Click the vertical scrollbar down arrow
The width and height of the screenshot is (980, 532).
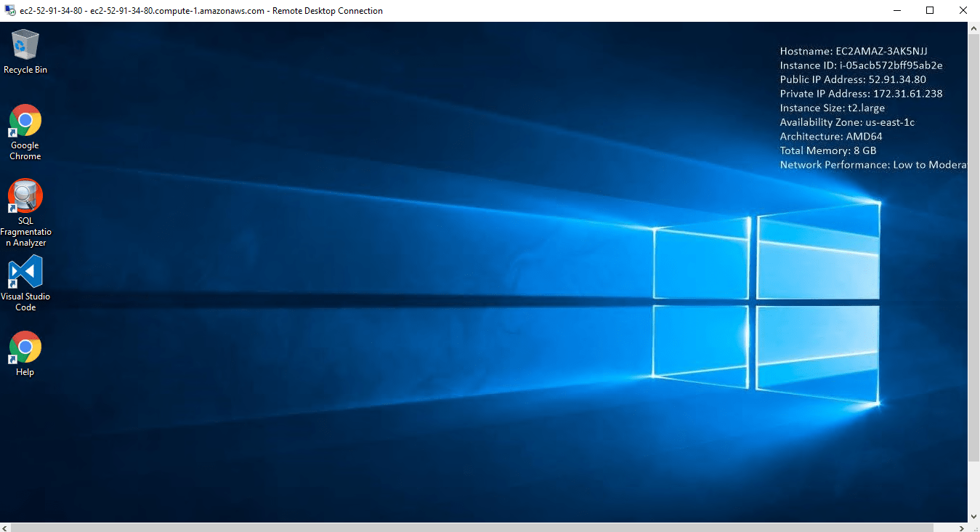click(x=974, y=515)
